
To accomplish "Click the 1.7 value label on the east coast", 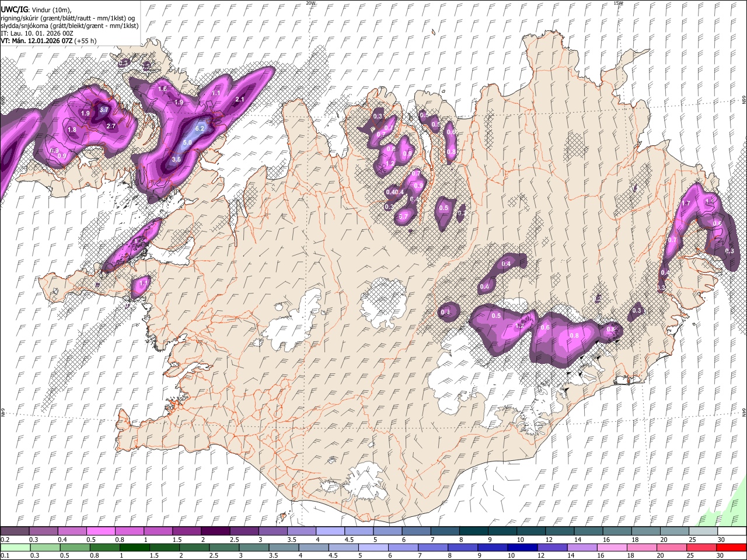I will click(686, 204).
